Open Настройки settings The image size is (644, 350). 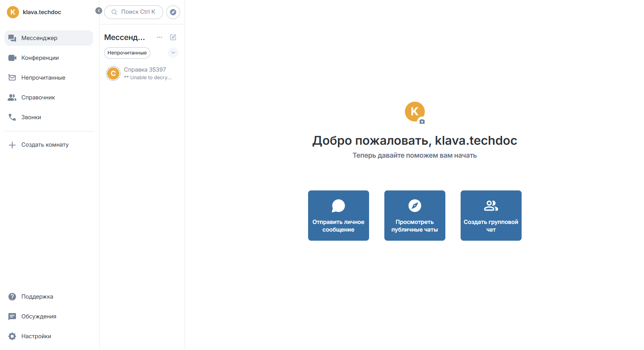point(49,336)
